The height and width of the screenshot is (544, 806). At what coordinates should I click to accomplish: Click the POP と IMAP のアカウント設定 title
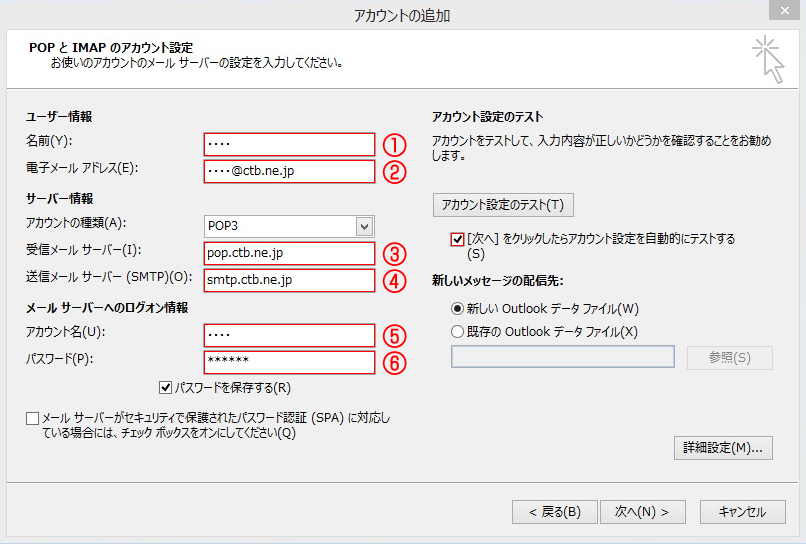click(x=111, y=48)
